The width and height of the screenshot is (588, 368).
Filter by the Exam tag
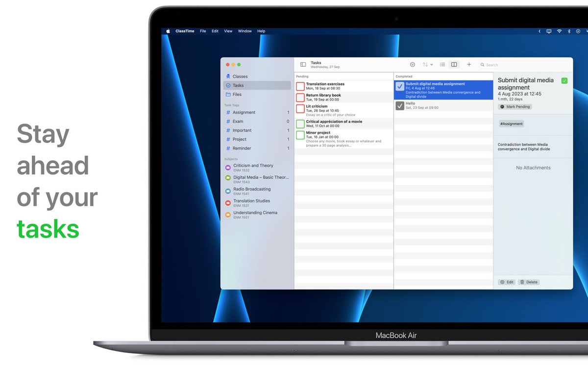[257, 121]
